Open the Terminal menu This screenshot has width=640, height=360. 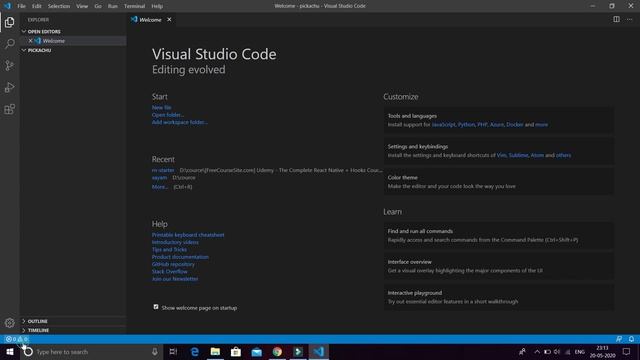coord(134,6)
